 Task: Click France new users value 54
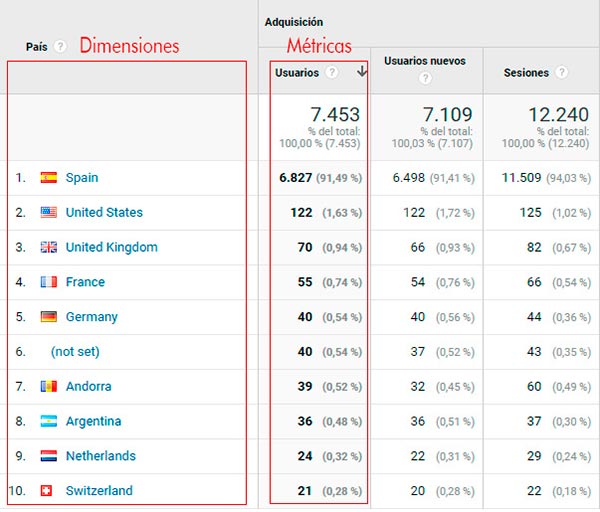click(418, 282)
